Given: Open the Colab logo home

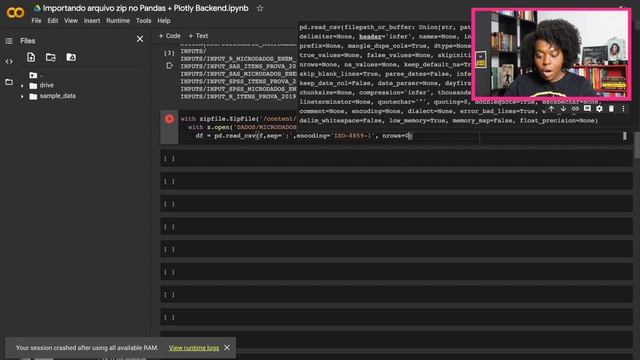Looking at the screenshot, I should pos(15,13).
